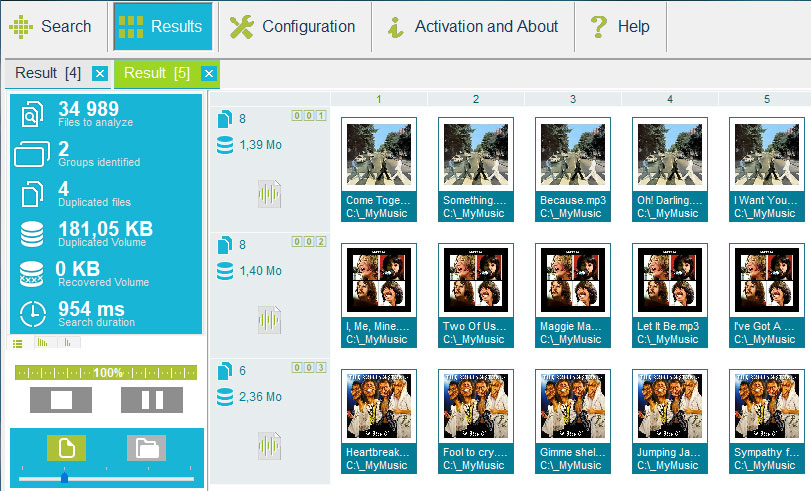This screenshot has height=491, width=811.
Task: Select the Let It Be.mp3 thumbnail
Action: 670,295
